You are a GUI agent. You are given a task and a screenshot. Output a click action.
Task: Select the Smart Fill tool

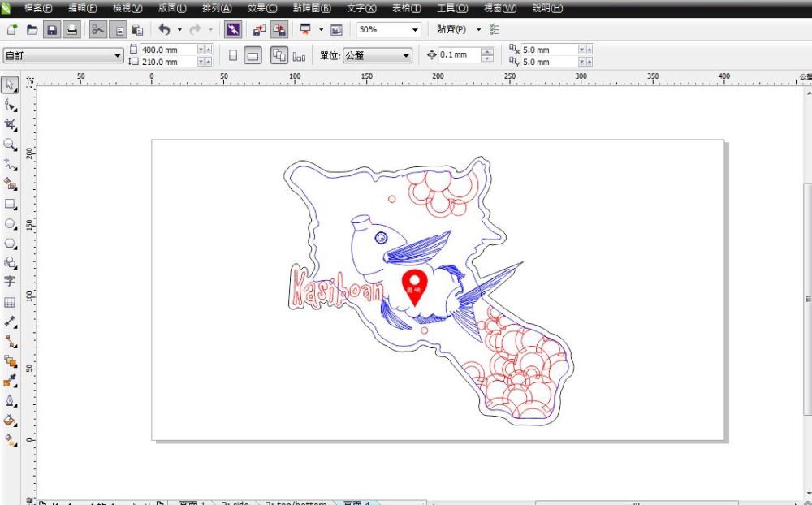11,184
